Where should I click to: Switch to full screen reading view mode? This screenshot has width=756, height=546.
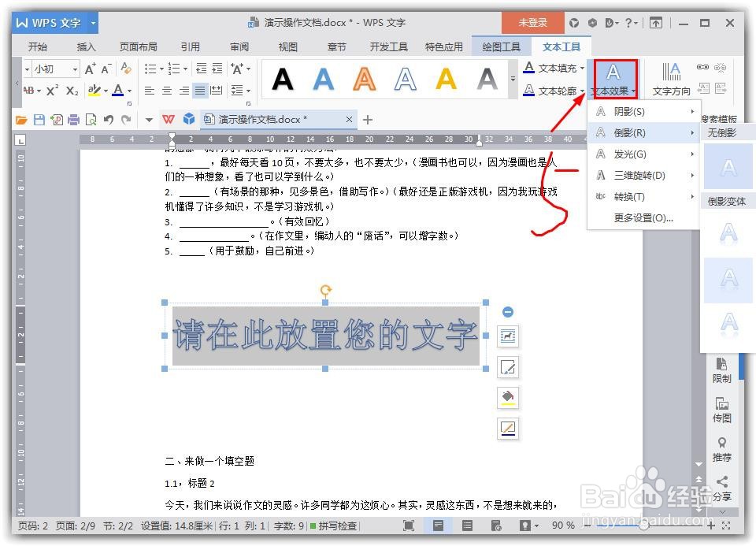click(407, 526)
